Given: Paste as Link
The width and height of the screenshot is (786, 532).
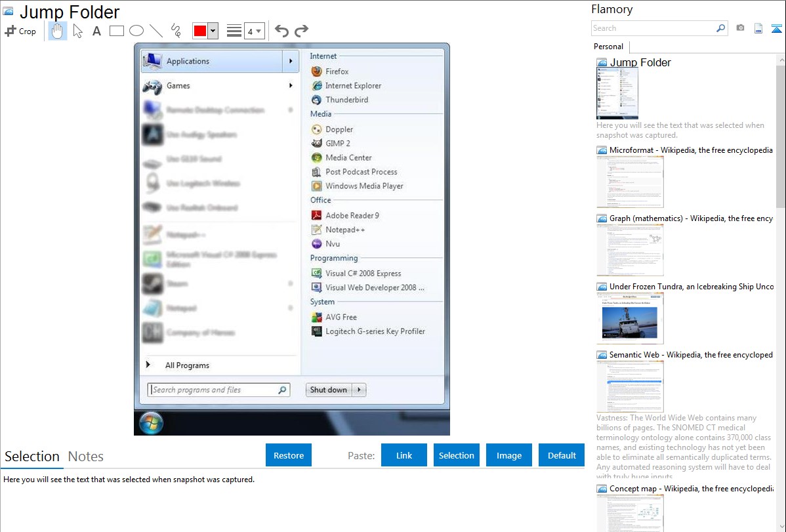Looking at the screenshot, I should coord(404,455).
